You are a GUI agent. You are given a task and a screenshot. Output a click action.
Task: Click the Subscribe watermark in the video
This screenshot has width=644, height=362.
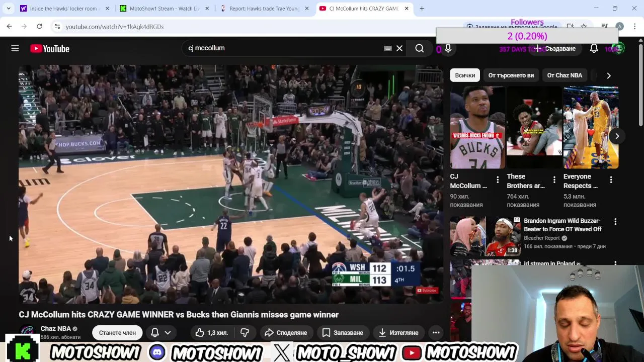(427, 290)
